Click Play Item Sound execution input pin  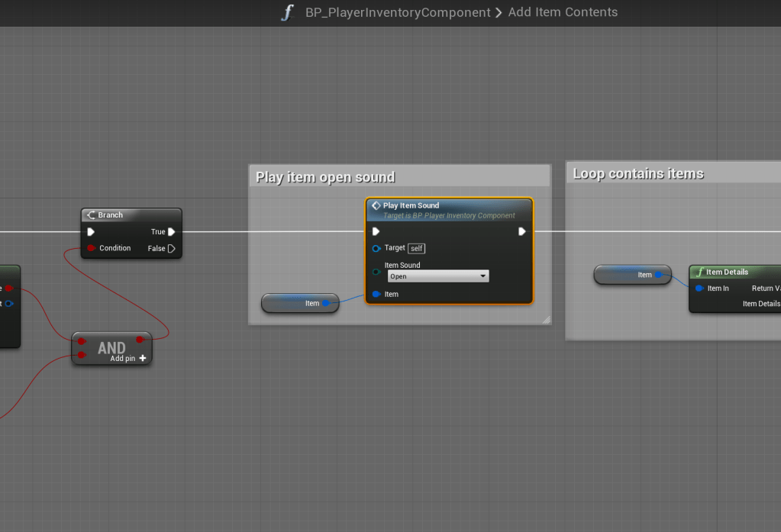click(x=376, y=231)
